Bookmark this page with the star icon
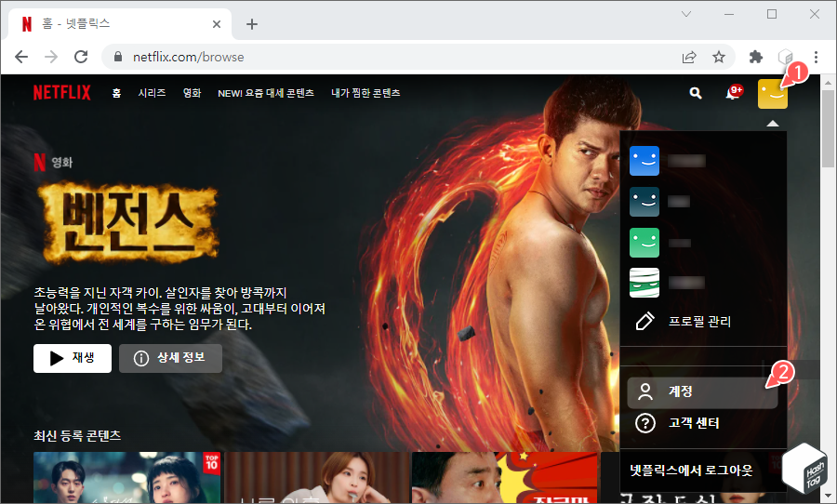Screen dimensions: 837x504 (x=719, y=57)
